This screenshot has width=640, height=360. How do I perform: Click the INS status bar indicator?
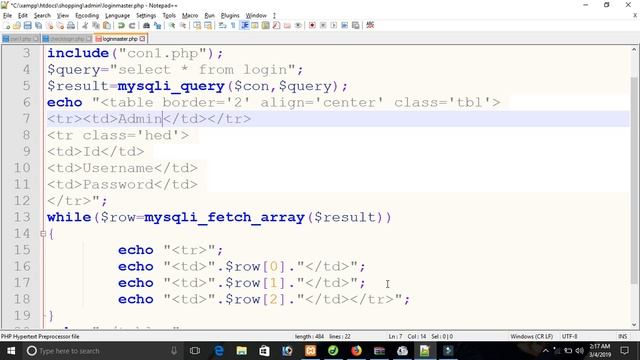[x=622, y=336]
